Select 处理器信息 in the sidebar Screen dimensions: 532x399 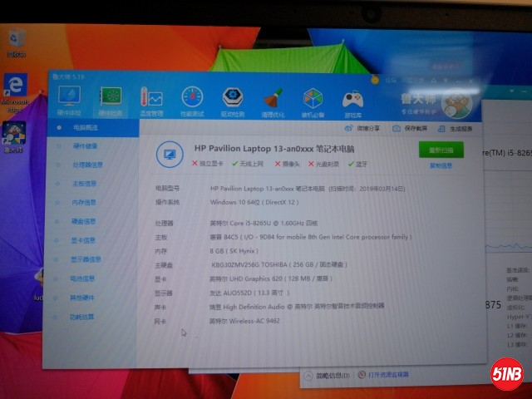click(x=86, y=165)
